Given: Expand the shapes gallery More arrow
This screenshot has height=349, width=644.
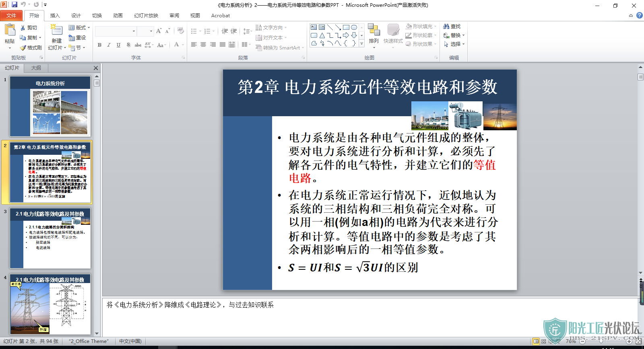Looking at the screenshot, I should 361,44.
